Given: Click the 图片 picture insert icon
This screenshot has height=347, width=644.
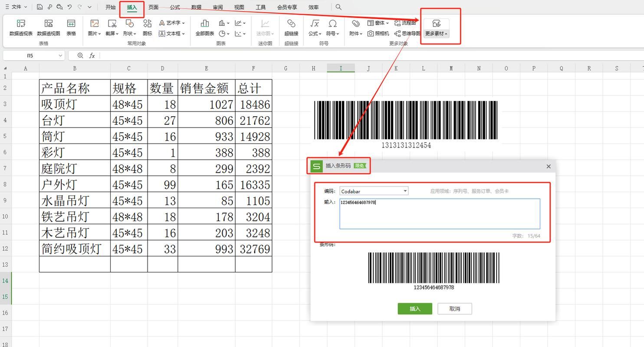Looking at the screenshot, I should [x=94, y=23].
